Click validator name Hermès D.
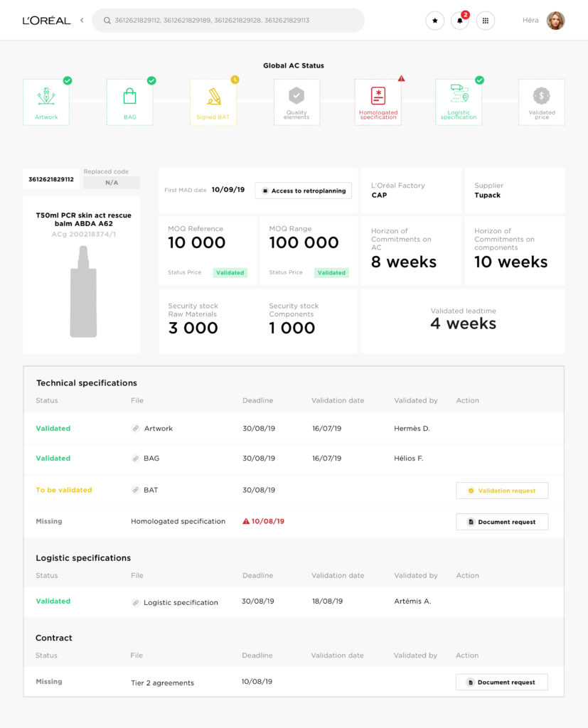Viewport: 588px width, 728px height. (x=412, y=429)
